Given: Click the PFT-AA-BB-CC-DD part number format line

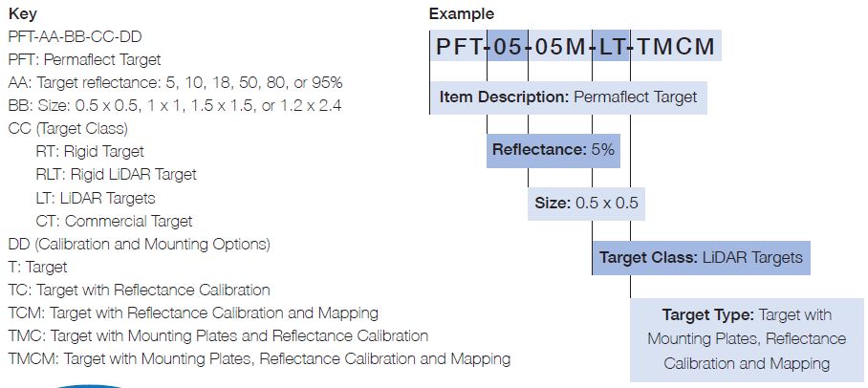Looking at the screenshot, I should 76,37.
